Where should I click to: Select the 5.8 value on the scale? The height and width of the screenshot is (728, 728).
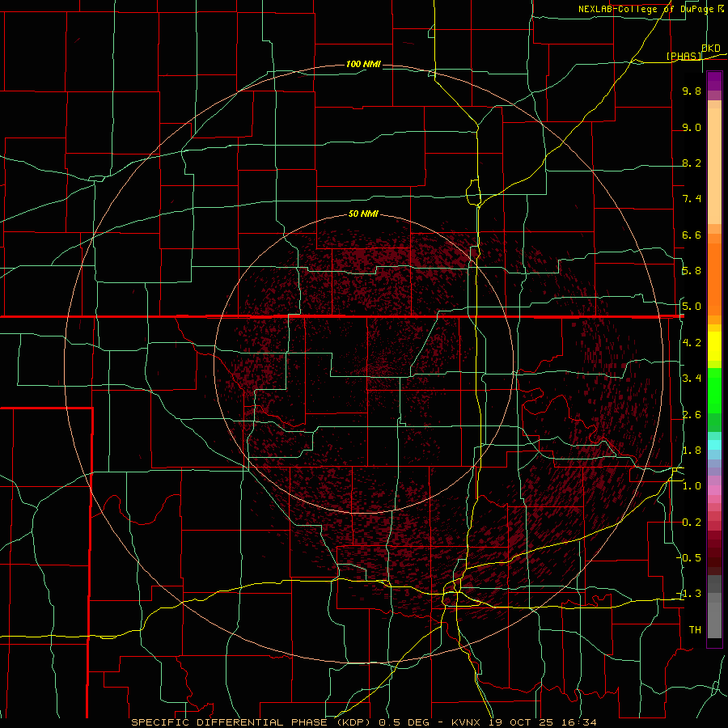pos(692,271)
